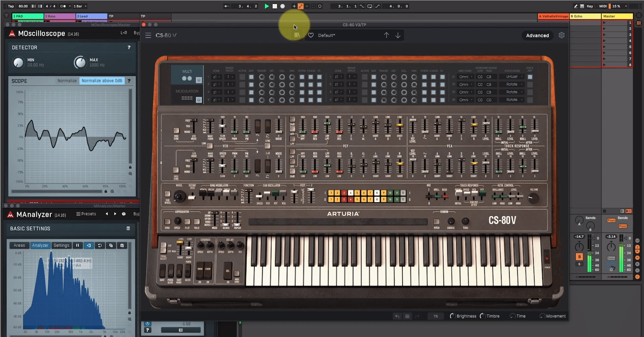Screen dimensions: 644x337
Task: Open the Settings tab in MAnalyzer
Action: click(61, 246)
